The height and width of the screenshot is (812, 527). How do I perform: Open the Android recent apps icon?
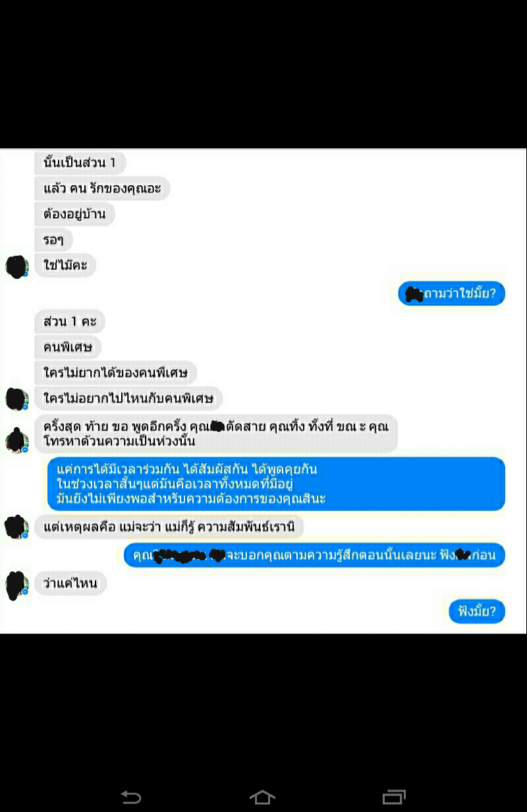(394, 797)
